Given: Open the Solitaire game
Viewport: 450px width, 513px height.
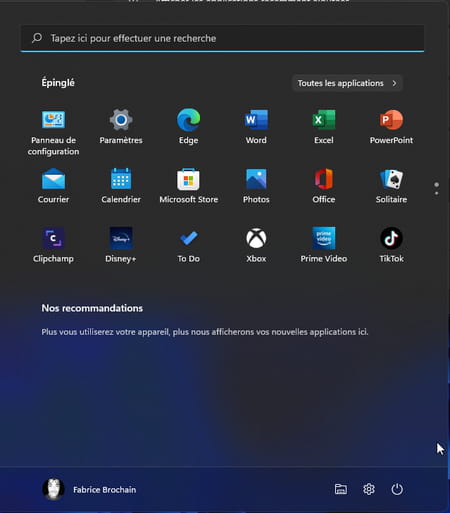Looking at the screenshot, I should [391, 186].
